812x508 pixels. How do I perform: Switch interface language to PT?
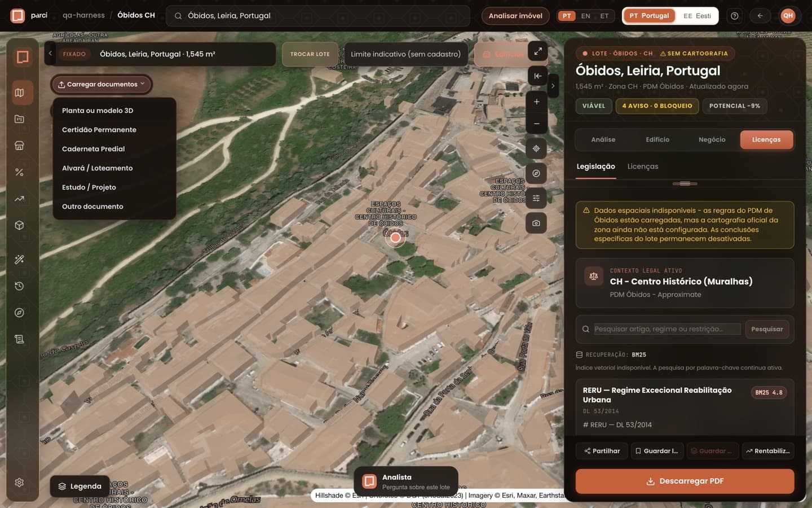pos(567,16)
